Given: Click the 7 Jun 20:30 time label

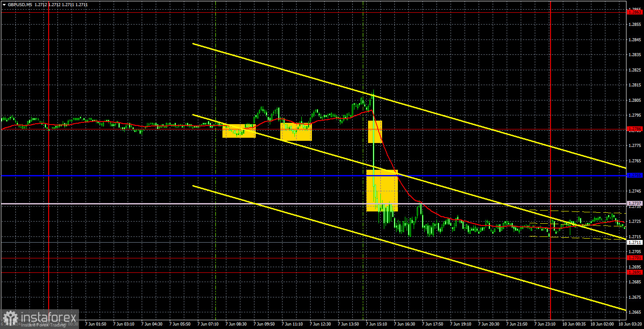Looking at the screenshot, I should [x=489, y=324].
